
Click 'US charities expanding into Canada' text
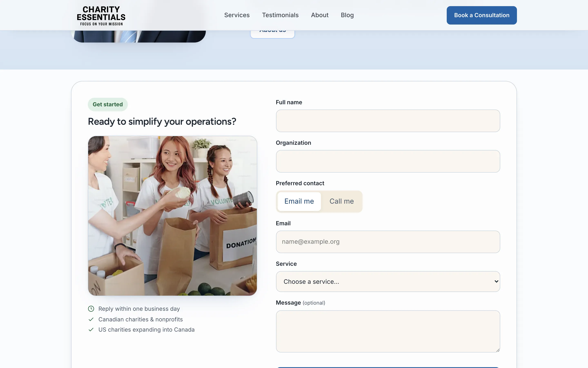pos(146,330)
